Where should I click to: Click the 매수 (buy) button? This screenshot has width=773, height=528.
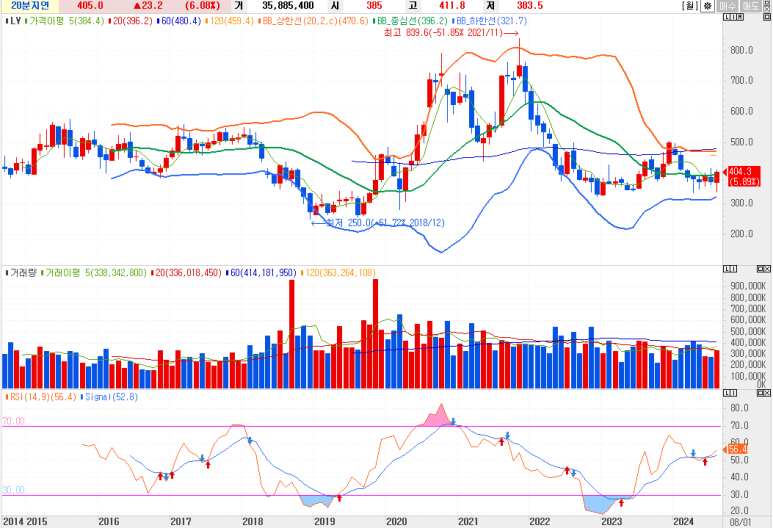coord(728,6)
